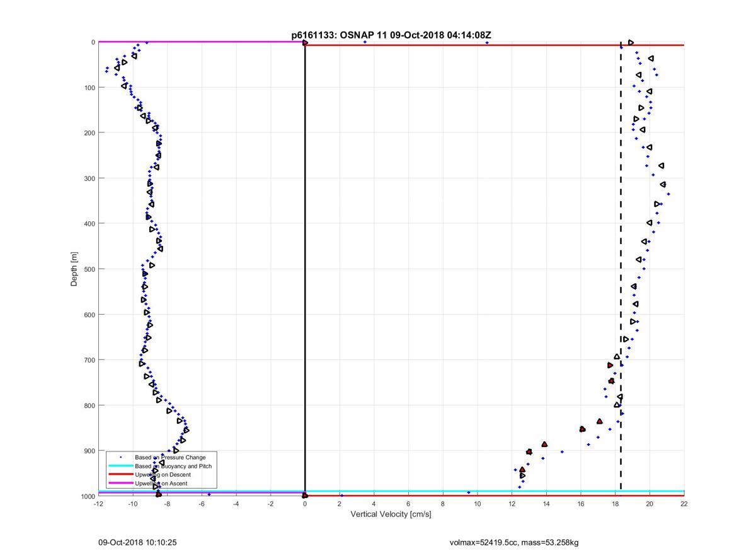Click velocity-axis tick label 20
The height and width of the screenshot is (558, 756).
[650, 504]
